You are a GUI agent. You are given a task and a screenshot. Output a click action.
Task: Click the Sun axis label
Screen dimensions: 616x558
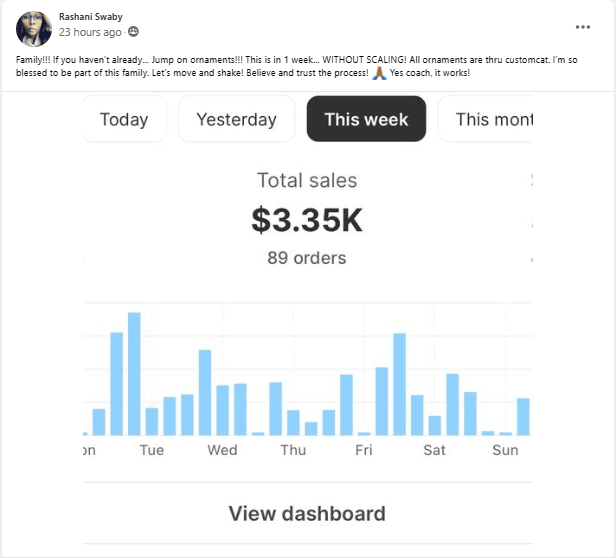[505, 450]
